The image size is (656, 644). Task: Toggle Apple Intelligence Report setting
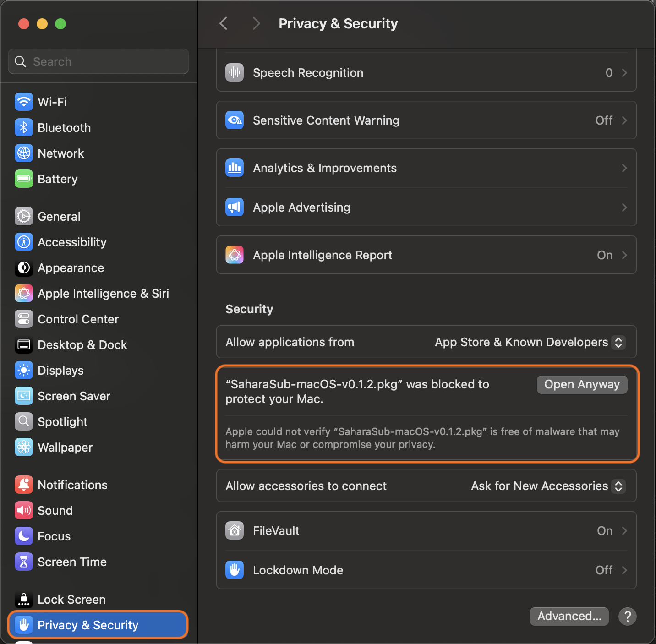426,255
